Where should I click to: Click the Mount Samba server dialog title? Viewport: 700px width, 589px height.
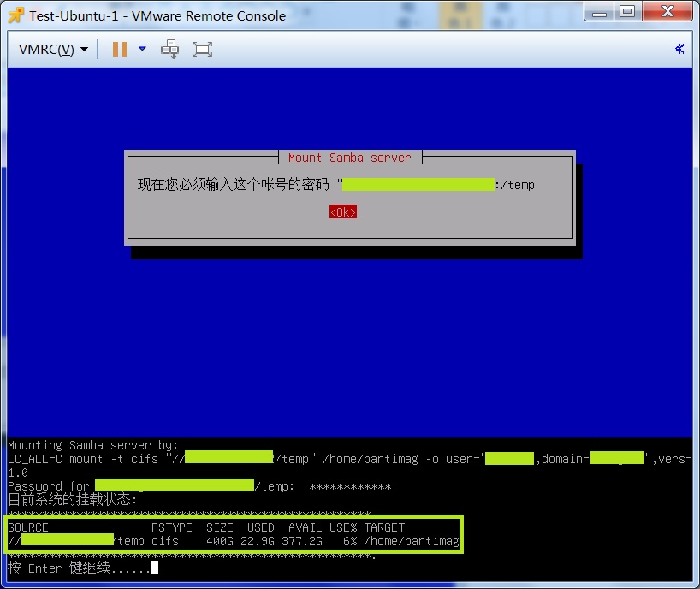coord(349,158)
